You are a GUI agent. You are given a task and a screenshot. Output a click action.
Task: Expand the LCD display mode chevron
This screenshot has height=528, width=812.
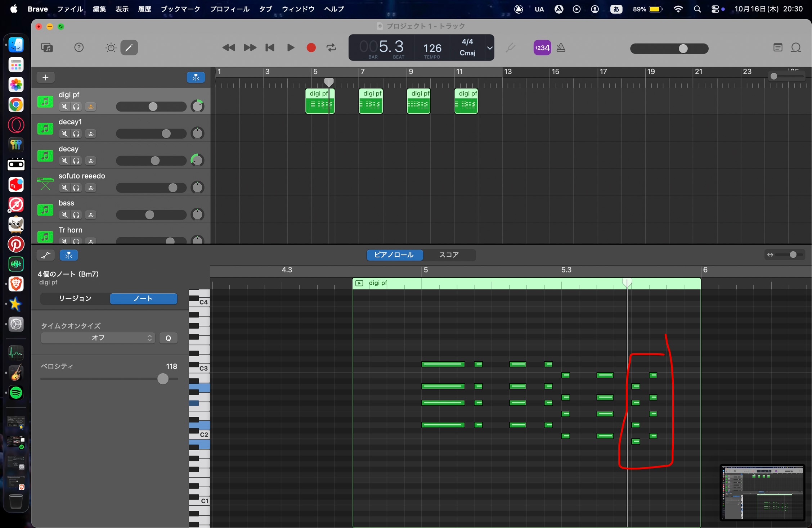point(490,48)
